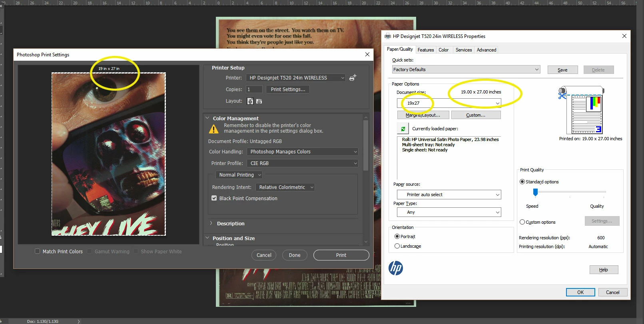Click Cancel in Photoshop Print Settings
This screenshot has width=644, height=324.
tap(264, 255)
